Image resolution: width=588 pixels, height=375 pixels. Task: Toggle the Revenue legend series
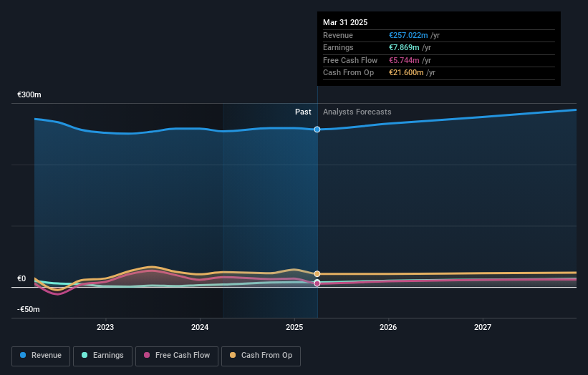coord(41,356)
